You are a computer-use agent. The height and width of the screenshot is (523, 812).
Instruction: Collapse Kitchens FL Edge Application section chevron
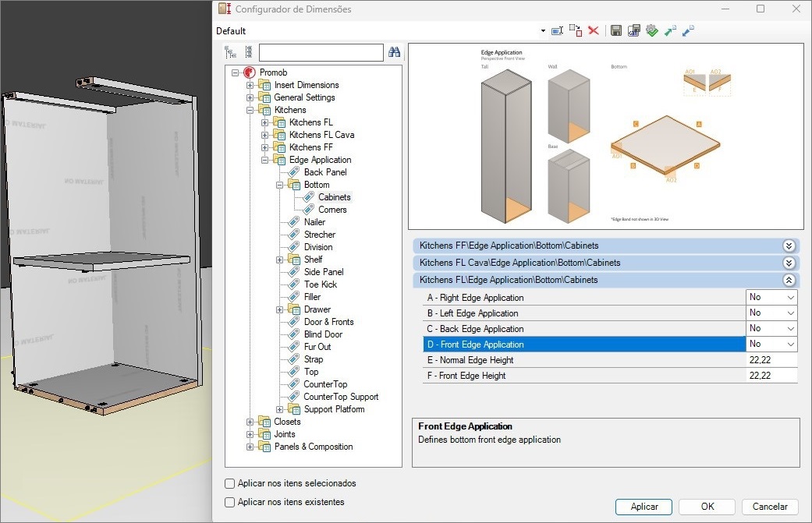click(789, 280)
